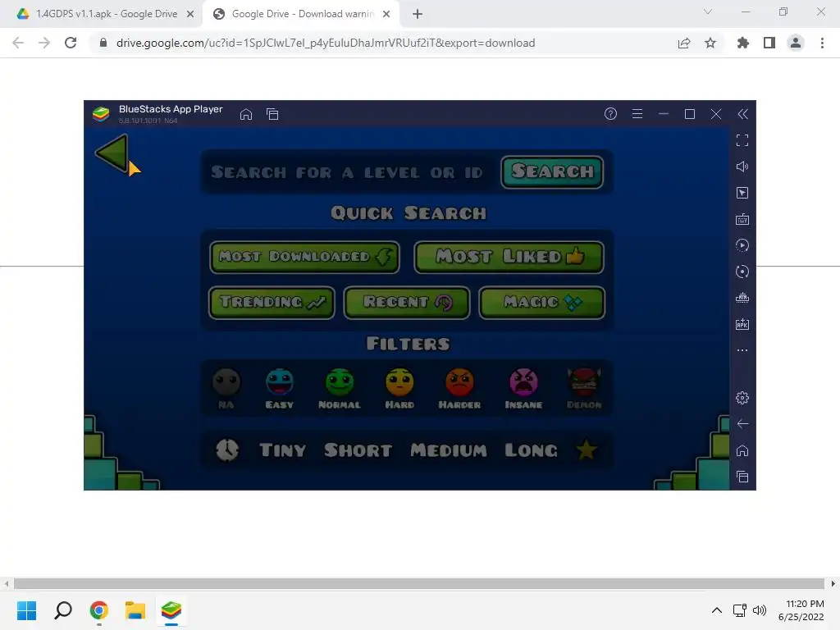The height and width of the screenshot is (630, 840).
Task: Click the Chrome address bar URL
Action: click(325, 43)
